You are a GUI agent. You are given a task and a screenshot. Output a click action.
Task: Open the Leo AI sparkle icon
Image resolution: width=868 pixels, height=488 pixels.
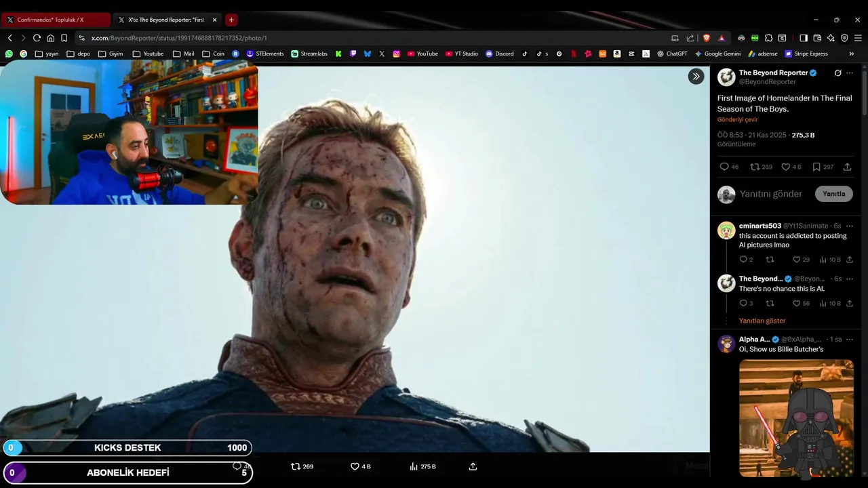831,38
